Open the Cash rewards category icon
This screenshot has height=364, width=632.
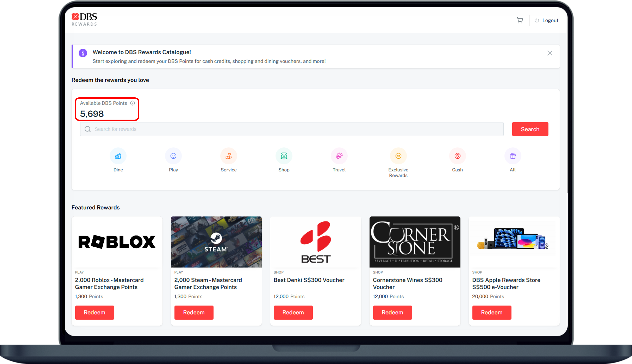[457, 156]
